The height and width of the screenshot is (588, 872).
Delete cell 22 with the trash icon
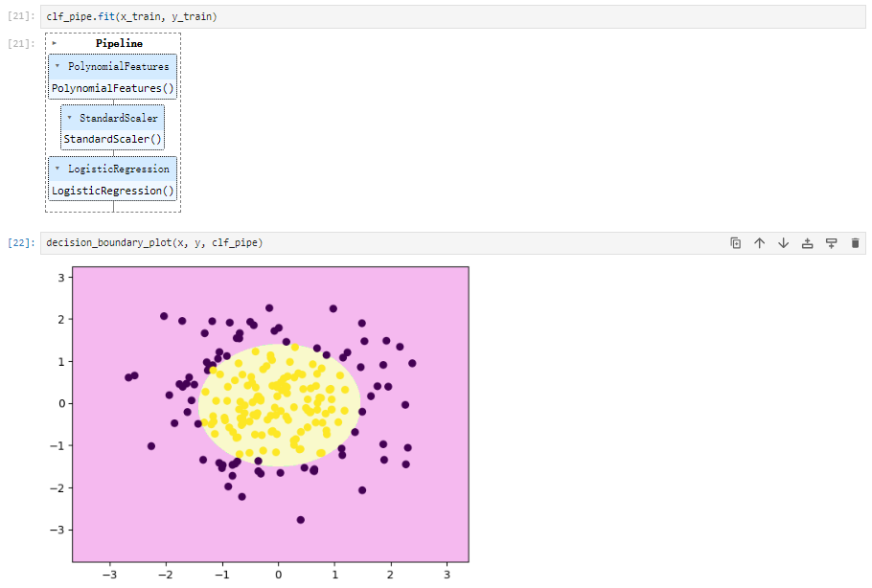[855, 243]
